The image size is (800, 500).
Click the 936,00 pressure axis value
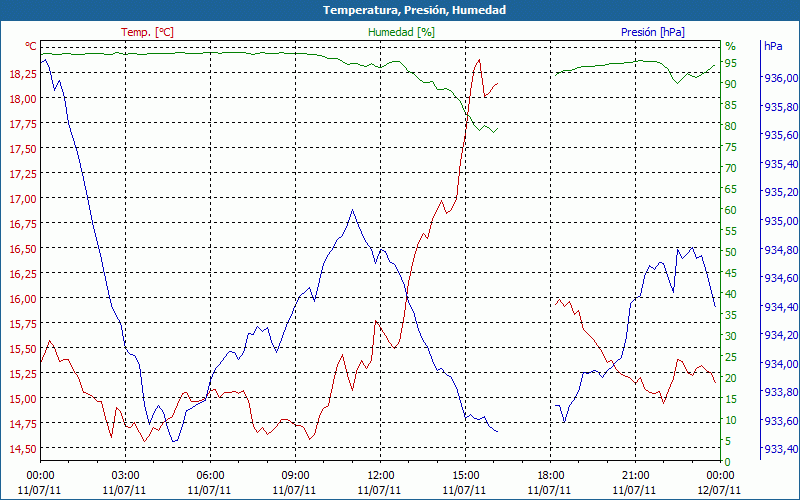tap(779, 79)
